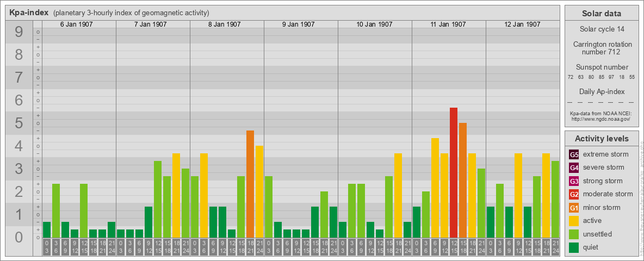Image resolution: width=644 pixels, height=261 pixels.
Task: Click the 21-24 hour label under 12 Jan 1907
Action: [555, 247]
